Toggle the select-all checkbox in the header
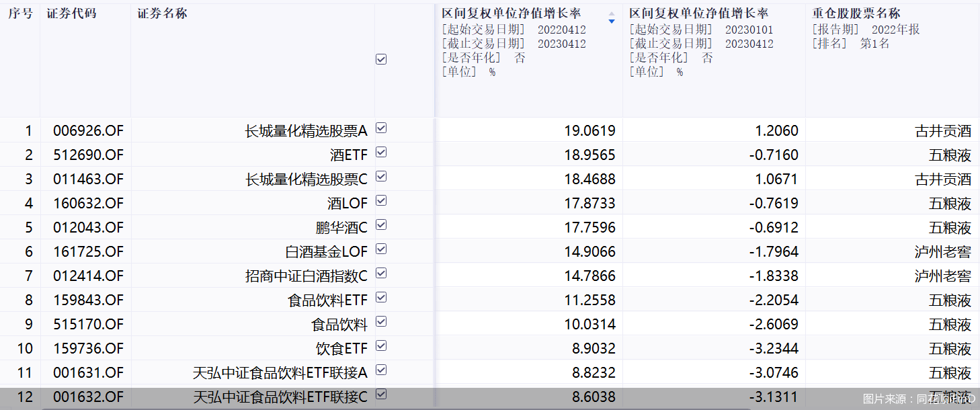Viewport: 980px width, 410px height. pos(381,59)
